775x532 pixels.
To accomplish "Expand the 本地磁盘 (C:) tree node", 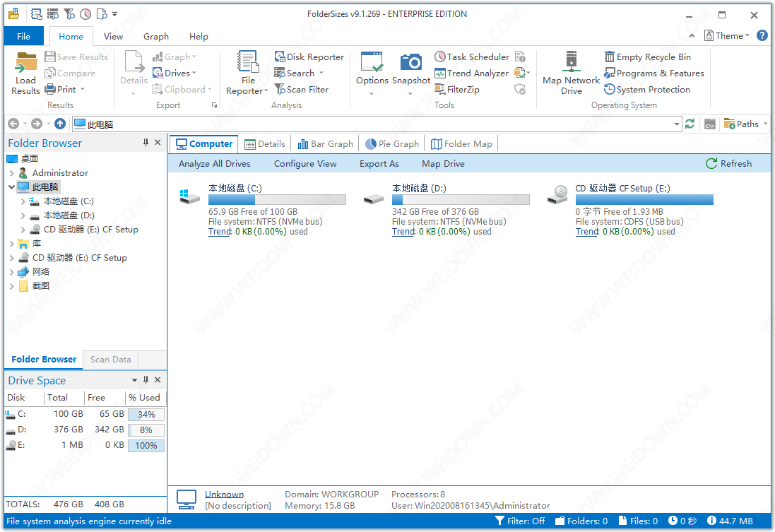I will tap(23, 201).
